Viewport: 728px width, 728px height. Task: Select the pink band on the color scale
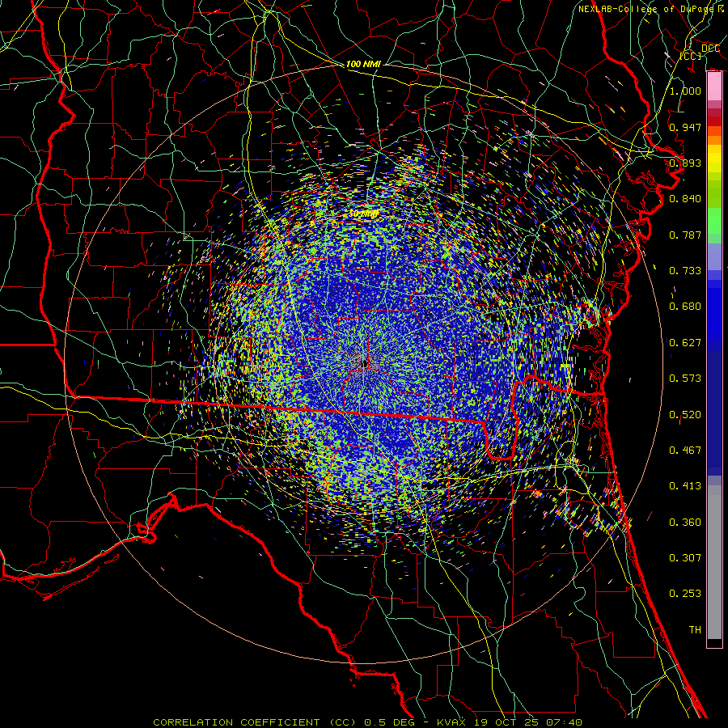714,86
